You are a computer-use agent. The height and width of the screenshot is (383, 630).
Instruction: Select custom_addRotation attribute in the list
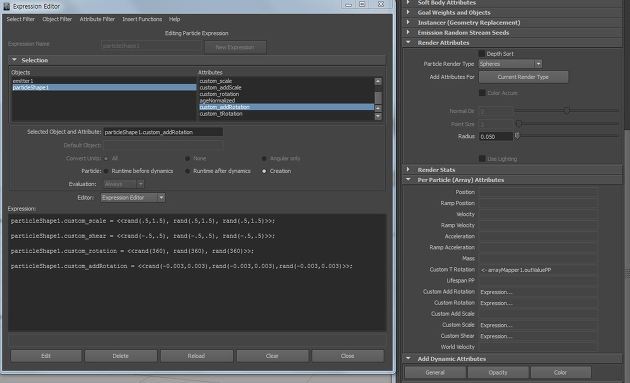(286, 107)
